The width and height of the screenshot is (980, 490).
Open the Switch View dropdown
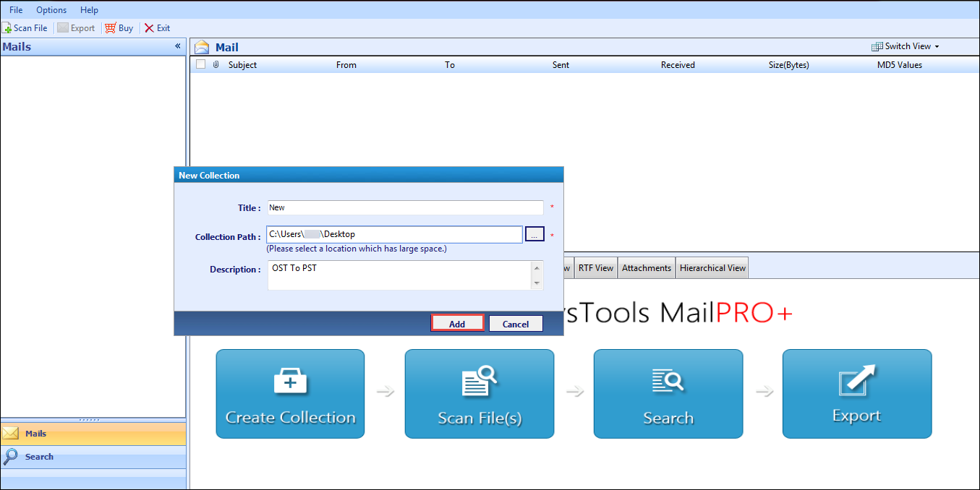click(x=906, y=46)
